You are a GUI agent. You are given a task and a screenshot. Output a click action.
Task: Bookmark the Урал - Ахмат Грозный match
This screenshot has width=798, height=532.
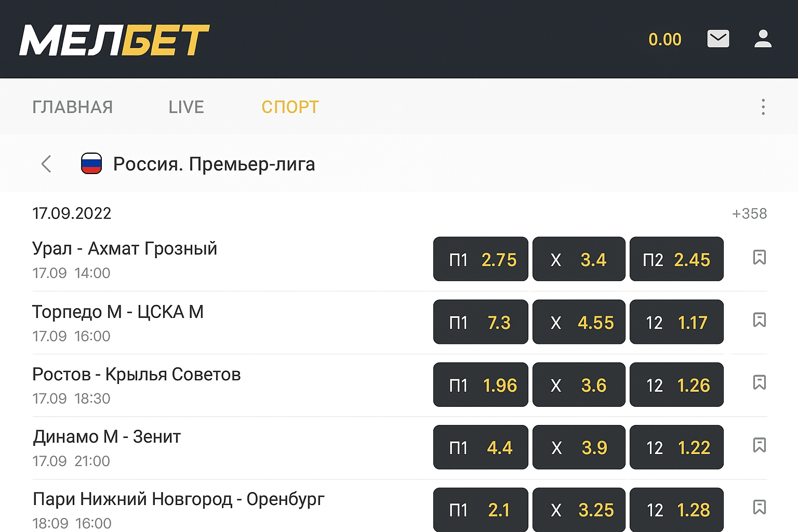[759, 257]
